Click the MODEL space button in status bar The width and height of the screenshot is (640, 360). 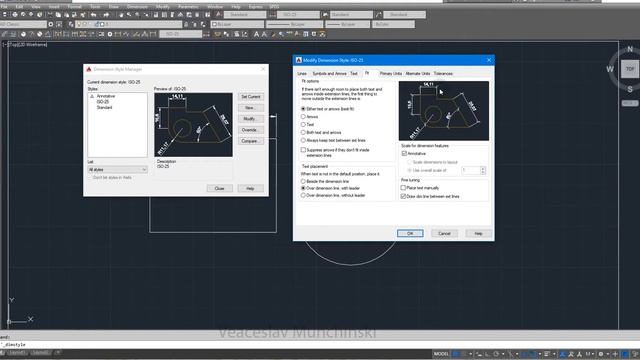pos(441,354)
